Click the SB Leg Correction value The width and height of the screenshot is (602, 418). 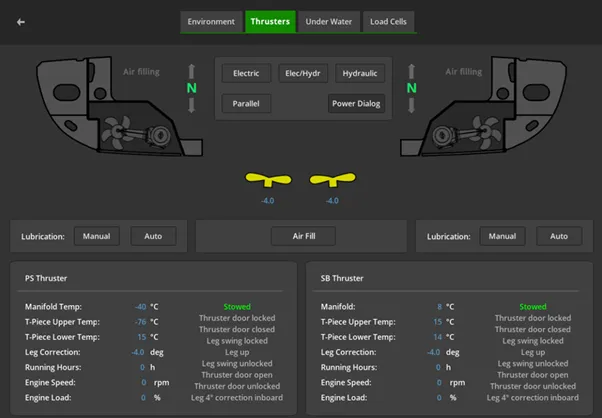pyautogui.click(x=434, y=352)
